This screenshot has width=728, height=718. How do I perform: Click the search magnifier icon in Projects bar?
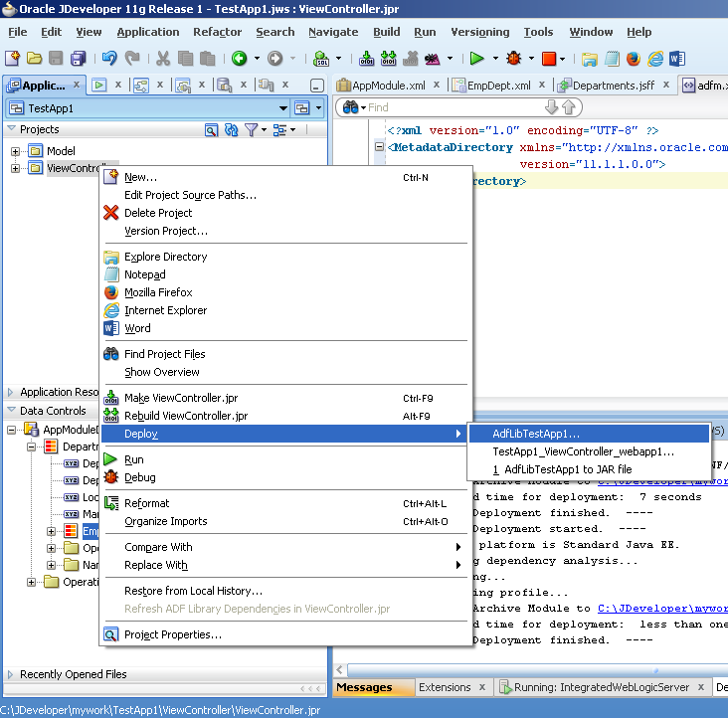tap(211, 130)
